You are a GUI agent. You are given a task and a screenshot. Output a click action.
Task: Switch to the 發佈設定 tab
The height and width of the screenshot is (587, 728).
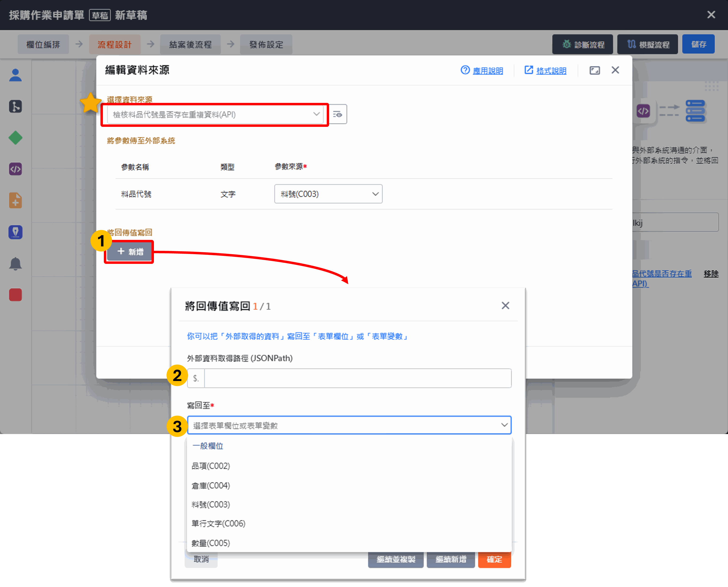(266, 44)
